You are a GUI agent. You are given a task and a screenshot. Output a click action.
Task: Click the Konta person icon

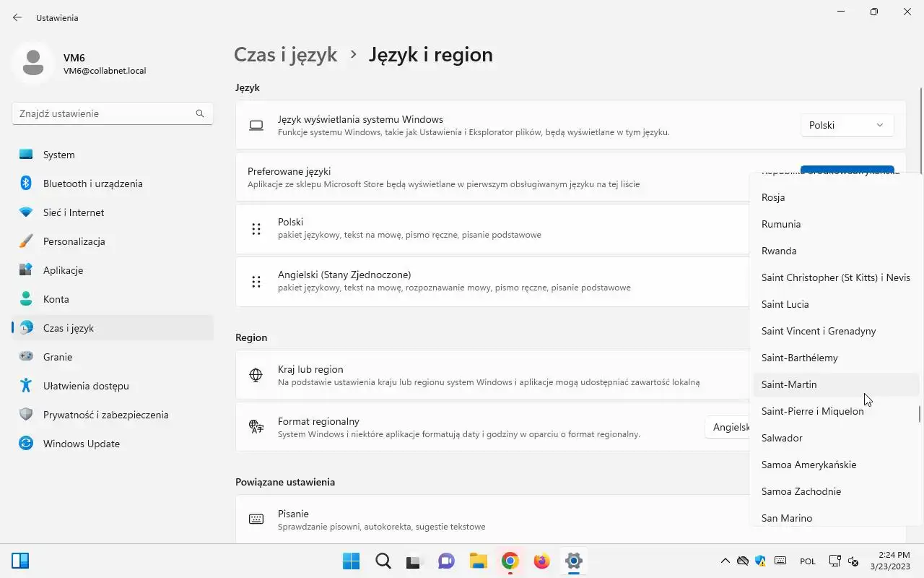click(x=26, y=299)
